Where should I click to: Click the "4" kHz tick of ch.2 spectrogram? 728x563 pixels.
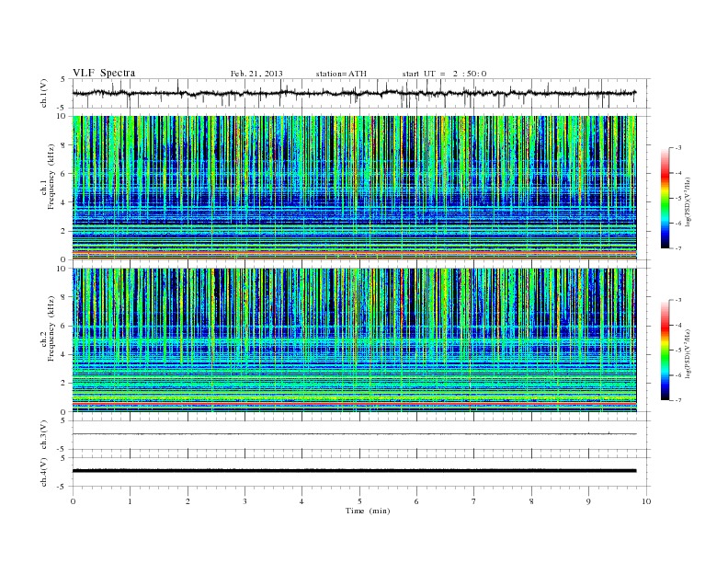pos(63,354)
